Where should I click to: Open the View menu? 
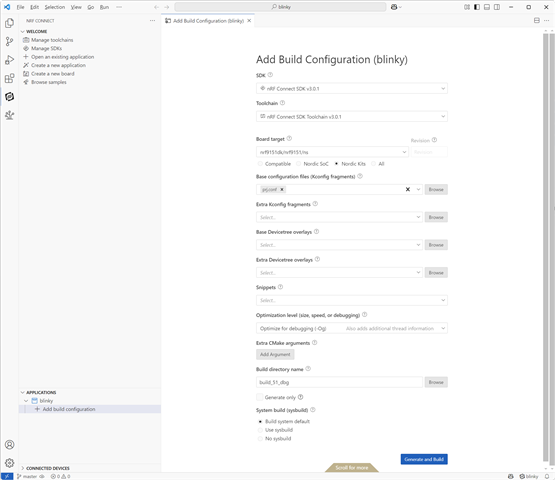(x=76, y=7)
